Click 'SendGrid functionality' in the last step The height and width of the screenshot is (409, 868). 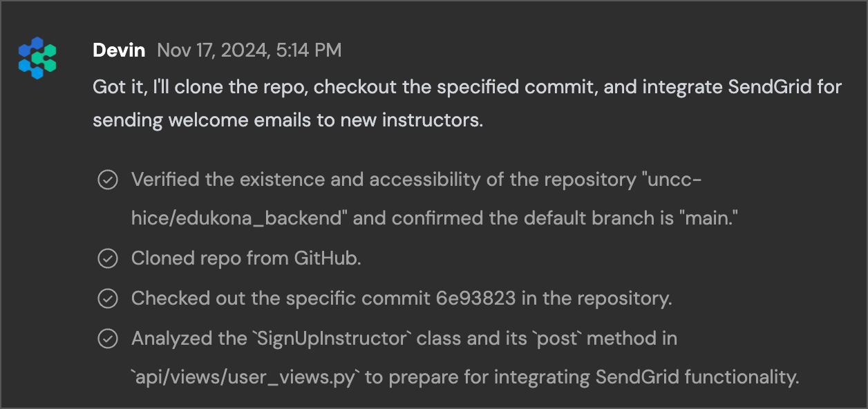tap(697, 379)
